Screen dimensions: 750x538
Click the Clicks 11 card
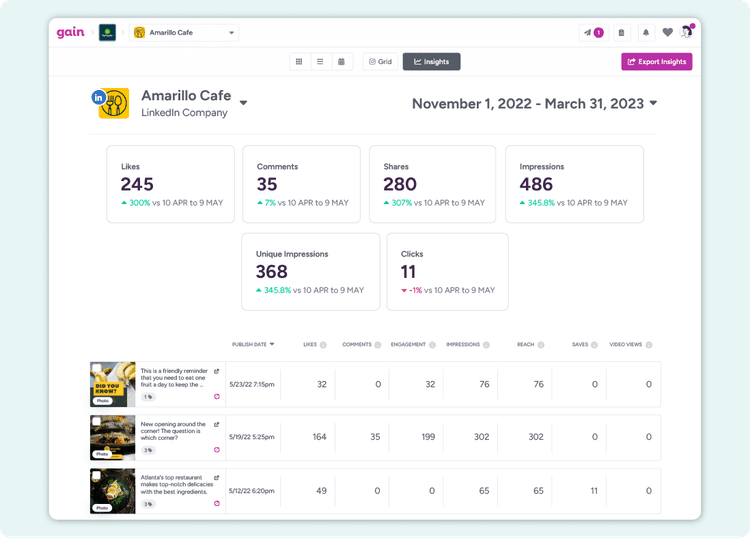click(447, 272)
